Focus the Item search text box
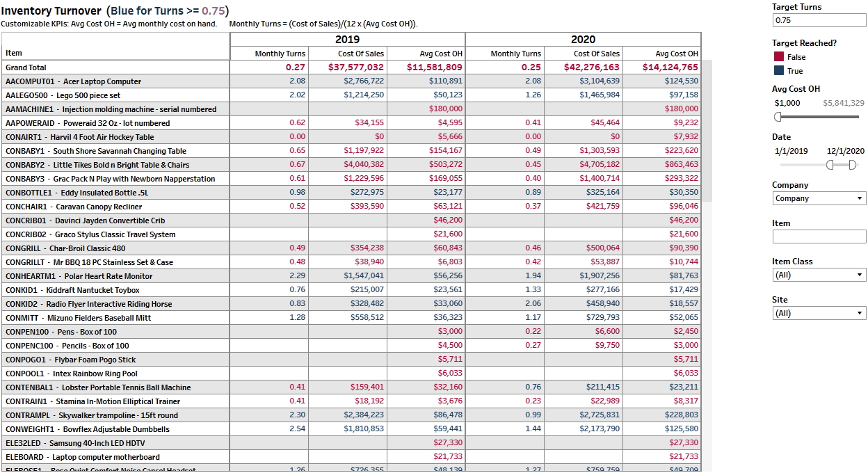The height and width of the screenshot is (473, 868). 819,236
